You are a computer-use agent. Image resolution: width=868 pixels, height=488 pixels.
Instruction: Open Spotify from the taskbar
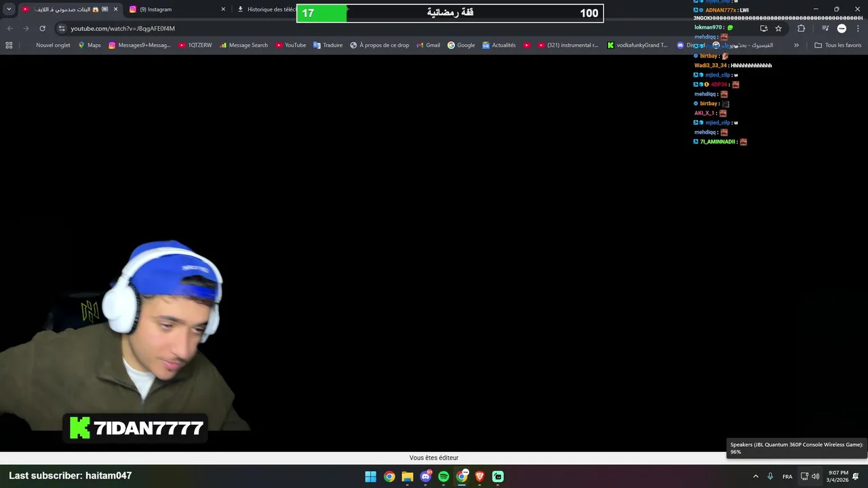(x=443, y=476)
